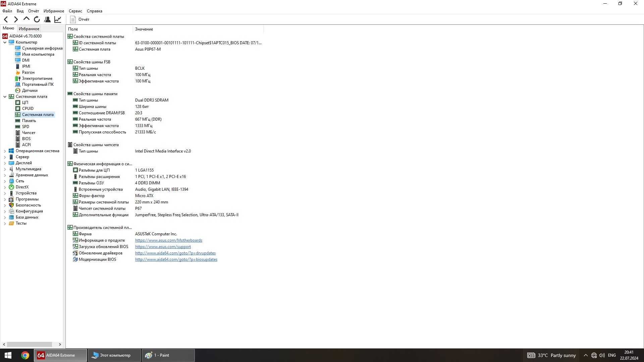
Task: Select the Память memory icon
Action: point(18,121)
